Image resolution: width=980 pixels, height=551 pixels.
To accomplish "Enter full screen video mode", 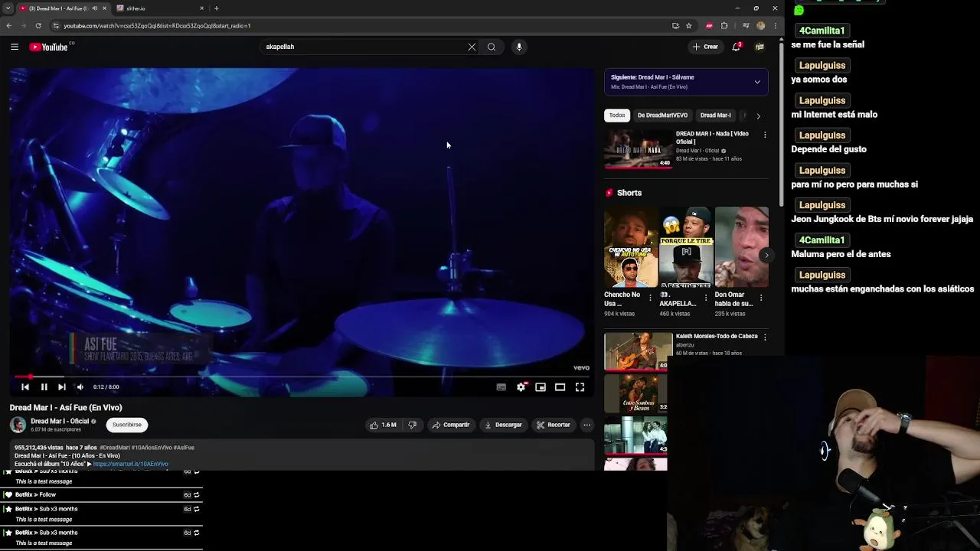I will [580, 387].
